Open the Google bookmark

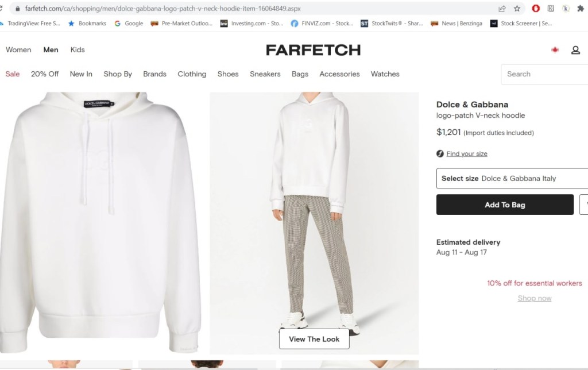pyautogui.click(x=129, y=24)
